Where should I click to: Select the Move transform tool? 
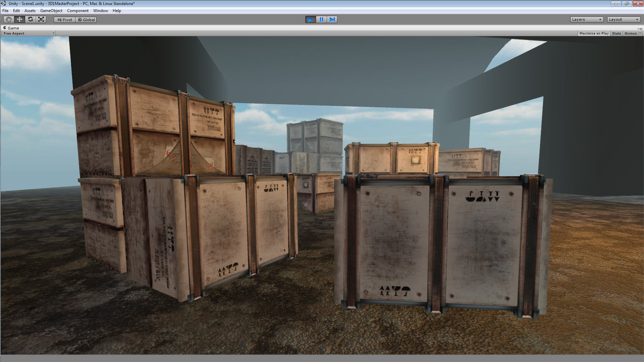point(19,19)
